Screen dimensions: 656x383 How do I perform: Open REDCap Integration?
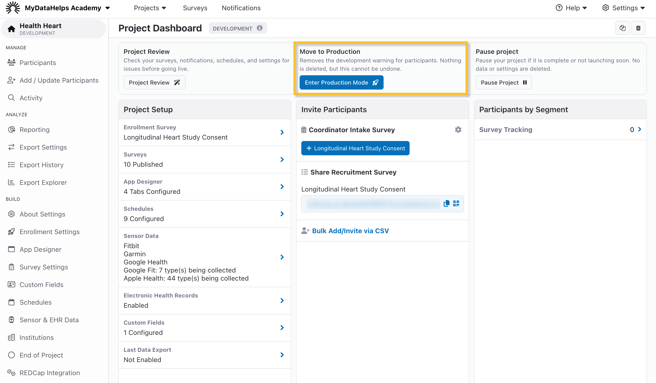click(x=49, y=373)
